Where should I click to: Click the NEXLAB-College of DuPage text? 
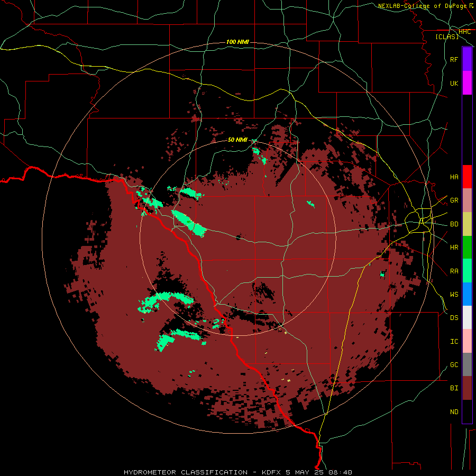tap(422, 6)
